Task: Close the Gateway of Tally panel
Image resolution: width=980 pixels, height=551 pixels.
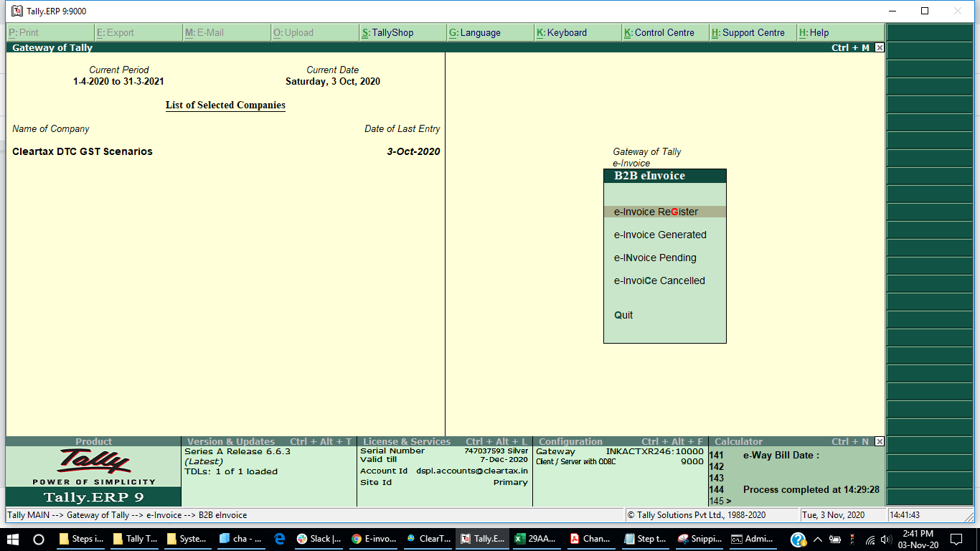Action: tap(880, 48)
